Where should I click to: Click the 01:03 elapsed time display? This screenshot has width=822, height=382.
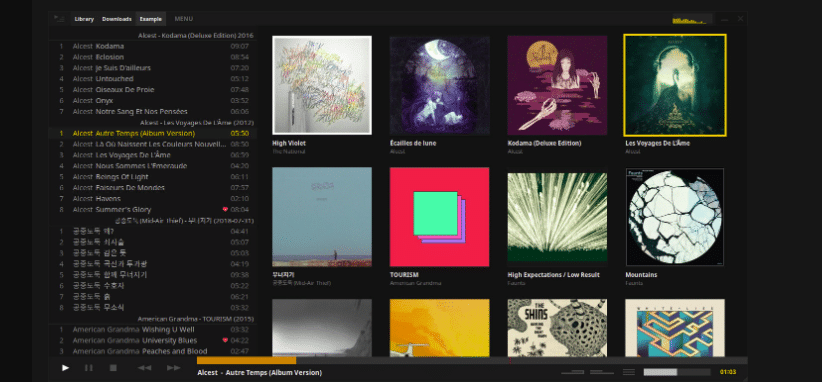tap(728, 372)
